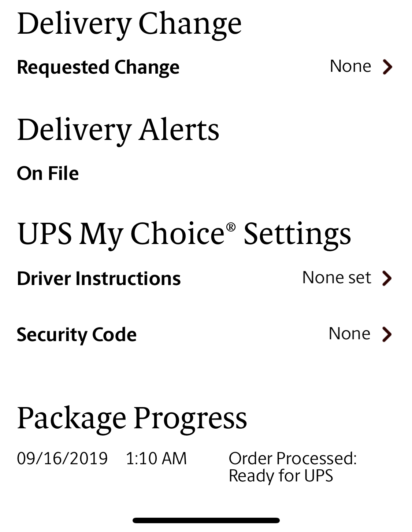Click the Package Progress heading
The image size is (412, 532).
tap(132, 418)
